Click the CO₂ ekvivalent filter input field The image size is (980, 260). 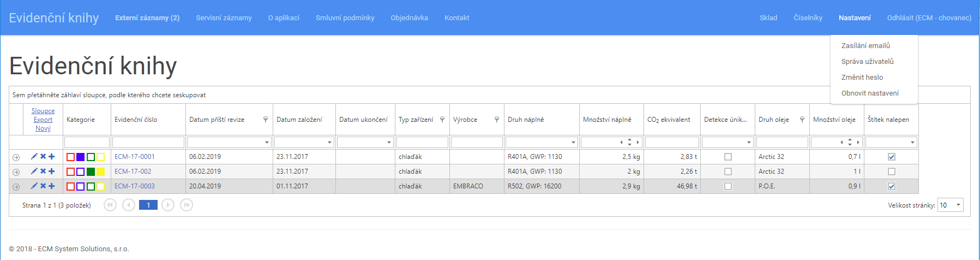pyautogui.click(x=672, y=143)
